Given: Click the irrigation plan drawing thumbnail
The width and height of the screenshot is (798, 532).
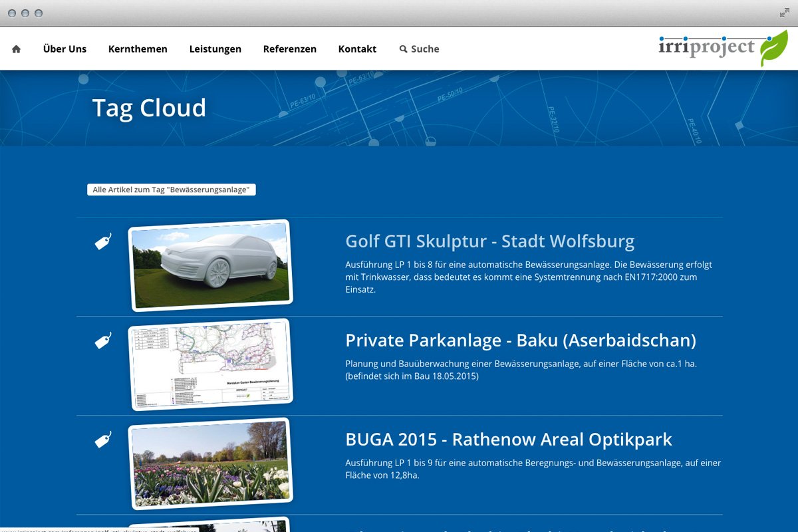Looking at the screenshot, I should coord(210,364).
